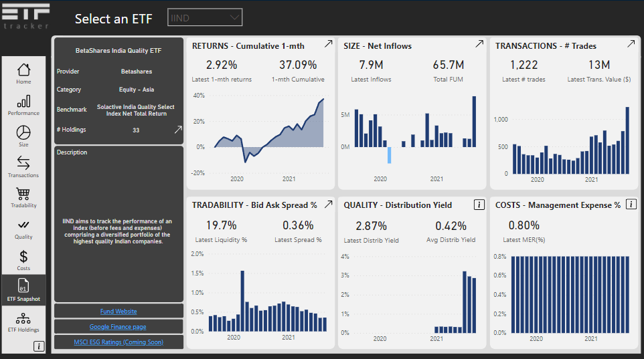644x359 pixels.
Task: Open the Google Finance page link
Action: [x=118, y=327]
